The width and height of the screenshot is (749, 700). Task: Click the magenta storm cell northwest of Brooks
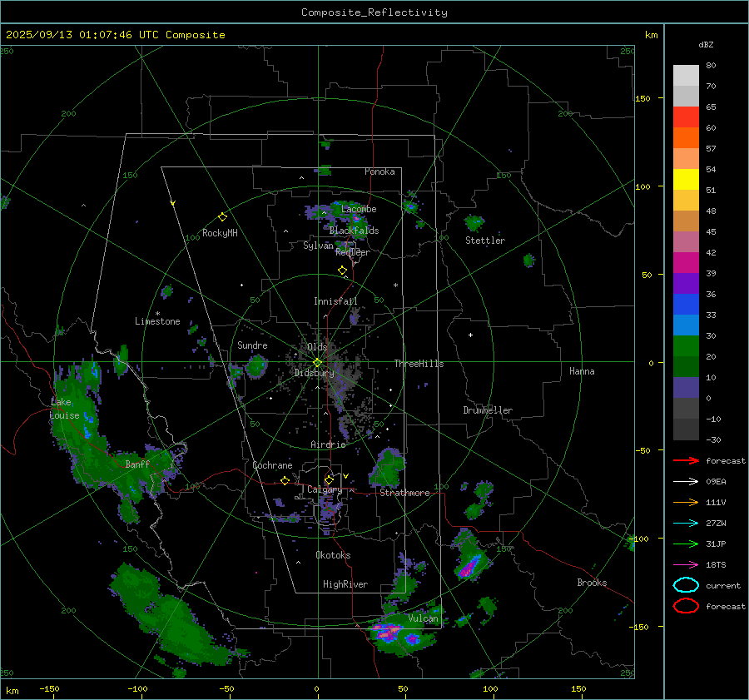click(x=468, y=568)
